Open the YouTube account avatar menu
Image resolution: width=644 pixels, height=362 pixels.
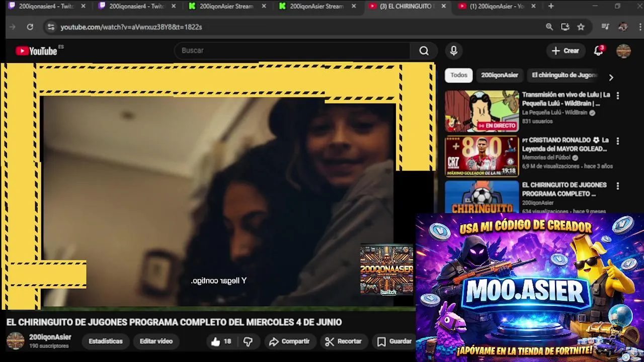click(x=623, y=51)
